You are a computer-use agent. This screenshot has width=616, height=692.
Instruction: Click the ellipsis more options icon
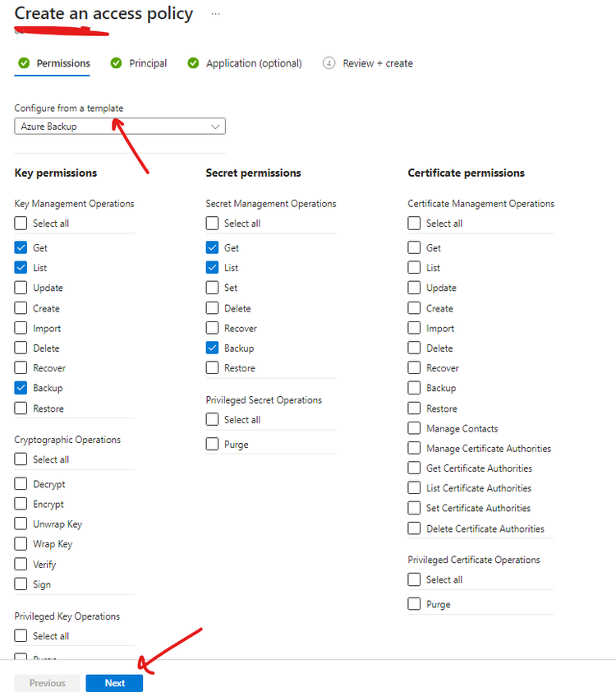click(x=216, y=14)
